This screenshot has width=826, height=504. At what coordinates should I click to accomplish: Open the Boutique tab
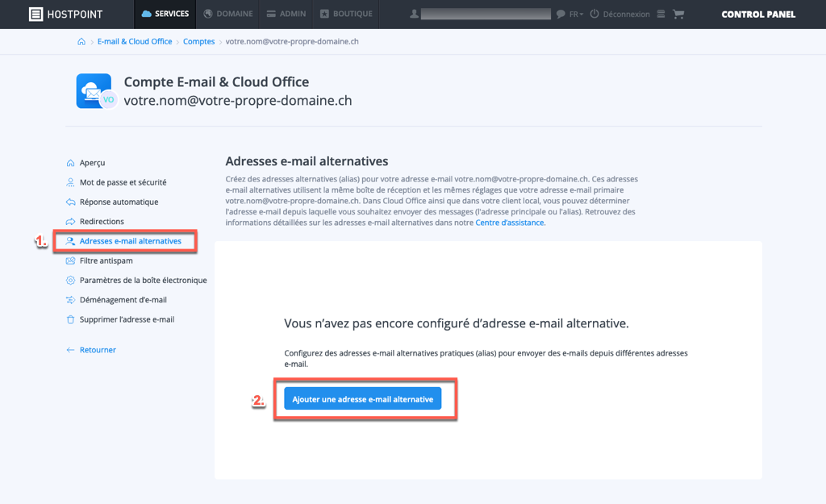pyautogui.click(x=346, y=15)
